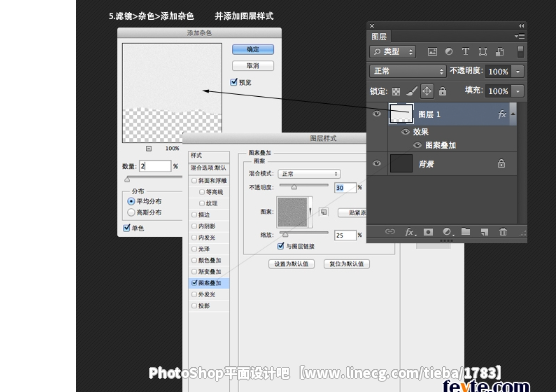Screen dimensions: 557x392
Task: Toggle the smart object filter icon
Action: (500, 52)
